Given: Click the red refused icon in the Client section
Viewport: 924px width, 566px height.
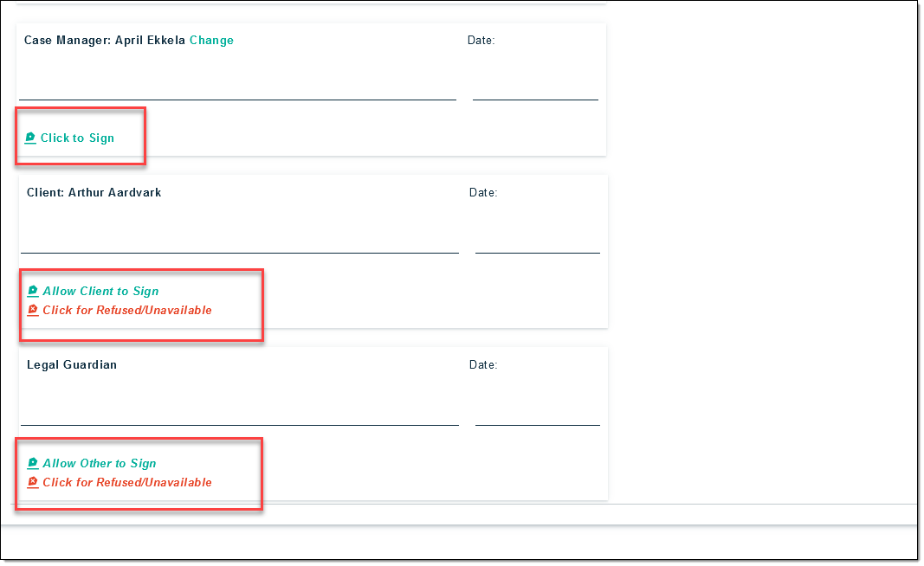Looking at the screenshot, I should [33, 310].
